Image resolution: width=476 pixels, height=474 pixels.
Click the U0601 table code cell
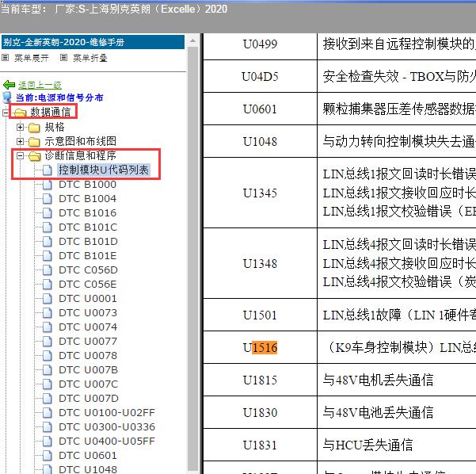260,109
